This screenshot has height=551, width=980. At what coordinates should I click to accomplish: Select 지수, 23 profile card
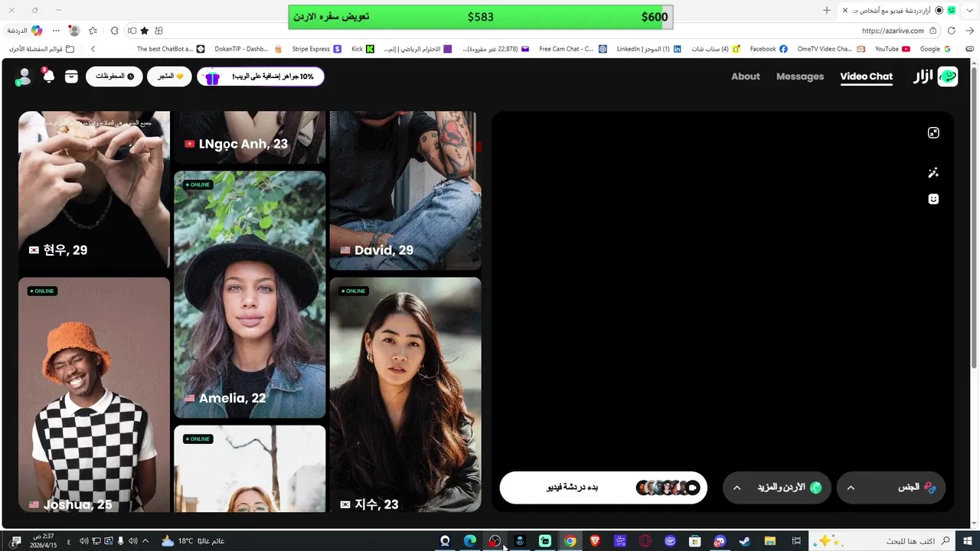(x=405, y=395)
